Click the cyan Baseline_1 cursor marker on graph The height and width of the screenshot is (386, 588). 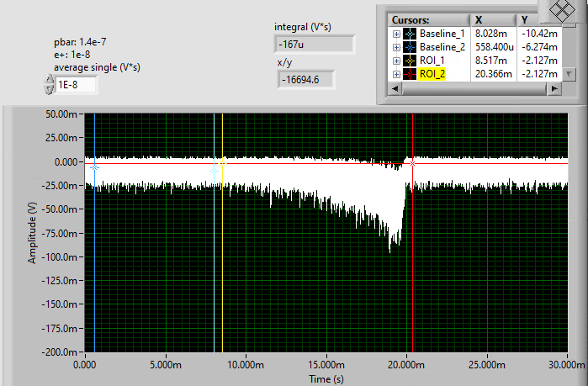pyautogui.click(x=215, y=171)
